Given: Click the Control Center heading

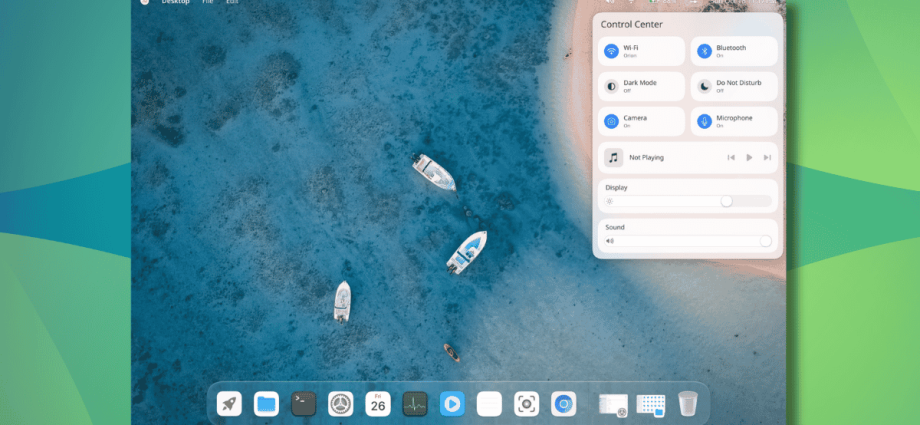Looking at the screenshot, I should click(631, 25).
